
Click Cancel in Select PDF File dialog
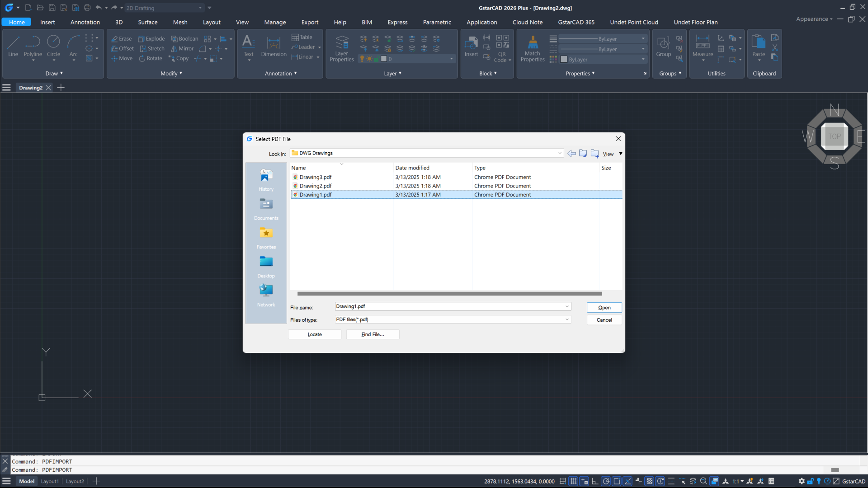(x=604, y=320)
